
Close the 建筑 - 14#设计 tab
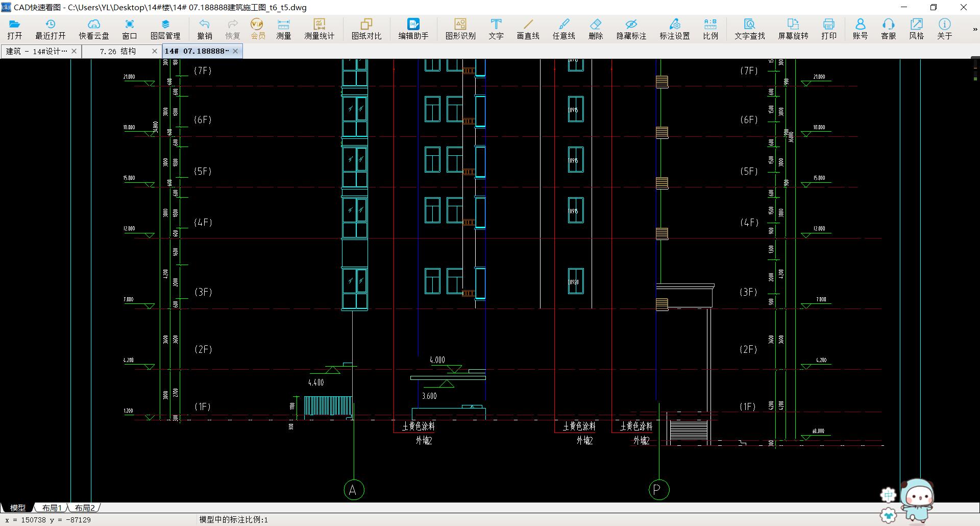click(x=75, y=51)
